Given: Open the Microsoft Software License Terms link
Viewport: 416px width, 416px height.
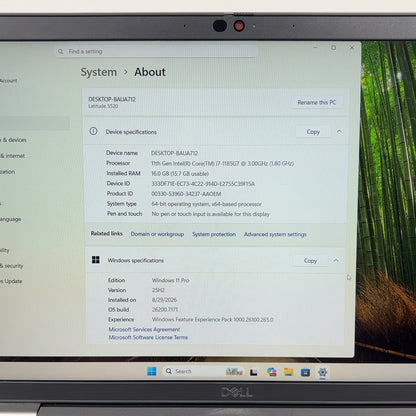Looking at the screenshot, I should pos(148,337).
